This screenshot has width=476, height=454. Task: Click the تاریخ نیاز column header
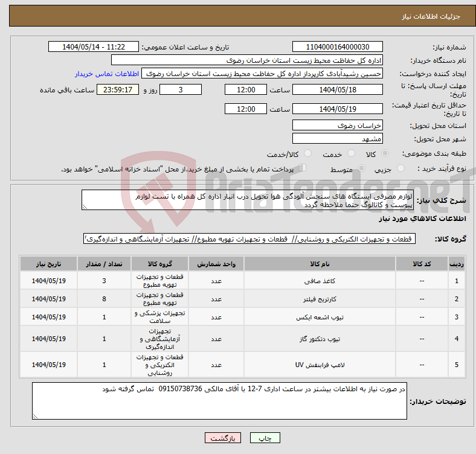(x=48, y=264)
